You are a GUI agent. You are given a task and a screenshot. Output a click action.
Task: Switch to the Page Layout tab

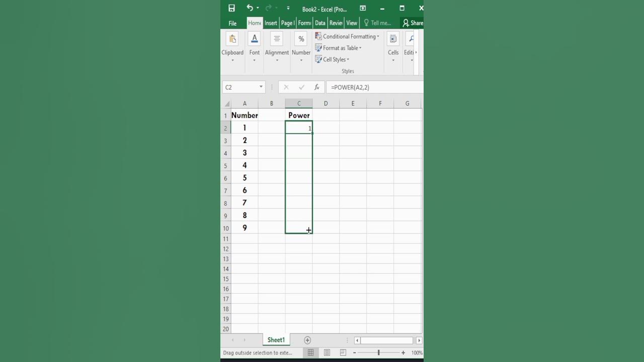[x=288, y=23]
